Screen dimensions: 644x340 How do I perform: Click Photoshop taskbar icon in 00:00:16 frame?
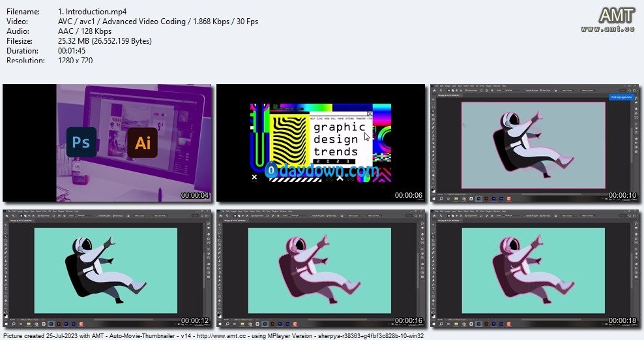pos(265,324)
